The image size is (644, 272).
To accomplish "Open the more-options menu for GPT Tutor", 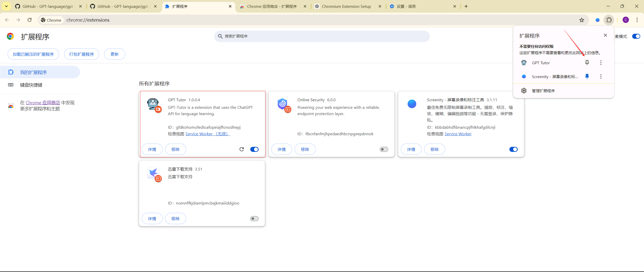I will [x=601, y=62].
